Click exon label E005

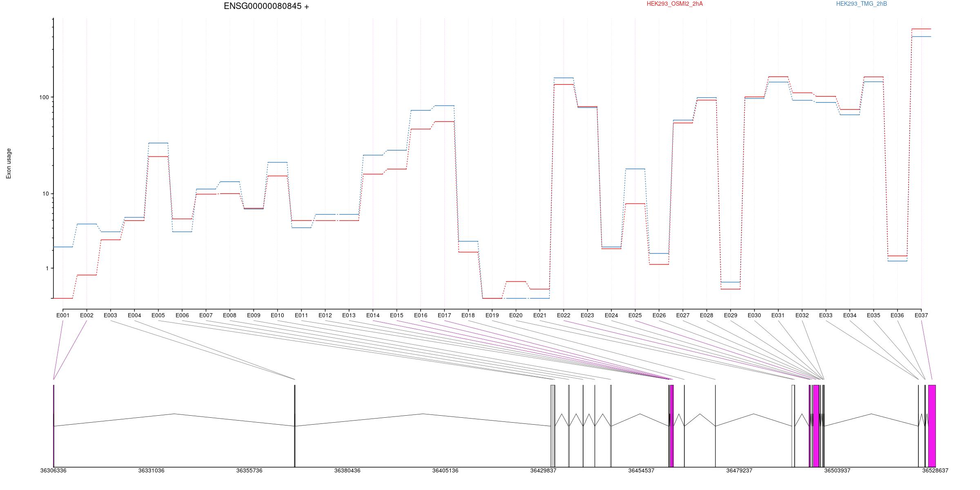(x=158, y=315)
